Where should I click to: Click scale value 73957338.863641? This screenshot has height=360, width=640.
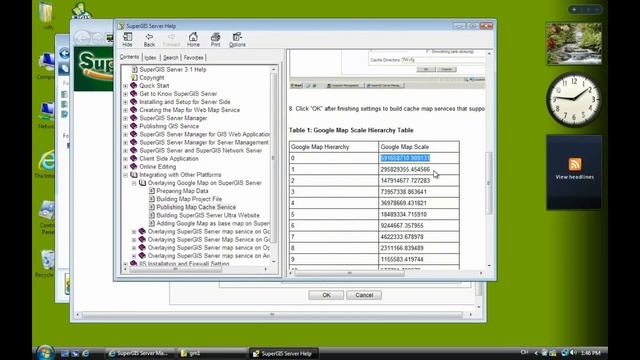click(x=403, y=192)
